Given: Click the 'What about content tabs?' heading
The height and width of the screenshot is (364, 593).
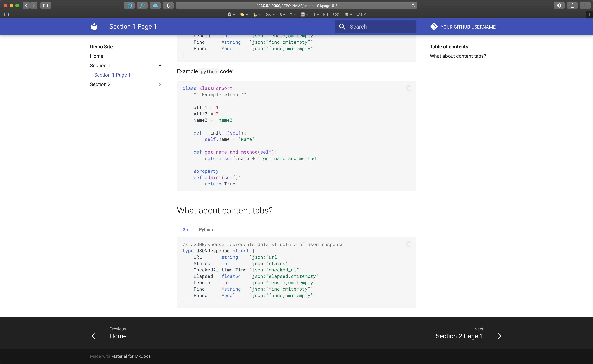Looking at the screenshot, I should [x=225, y=210].
